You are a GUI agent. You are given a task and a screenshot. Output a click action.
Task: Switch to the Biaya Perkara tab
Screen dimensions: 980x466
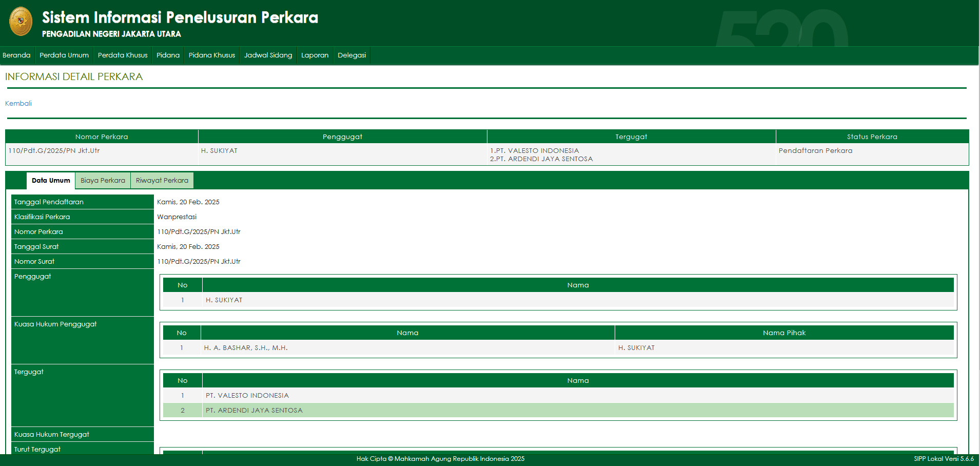[103, 181]
